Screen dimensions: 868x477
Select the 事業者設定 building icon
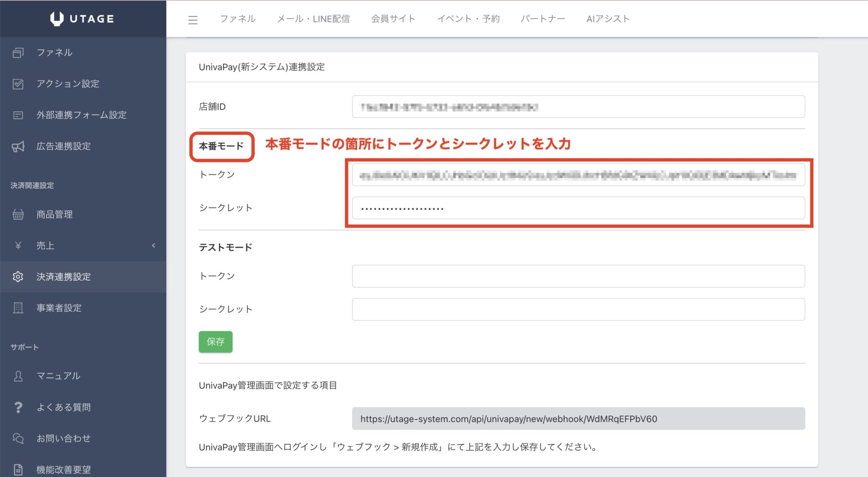coord(17,308)
